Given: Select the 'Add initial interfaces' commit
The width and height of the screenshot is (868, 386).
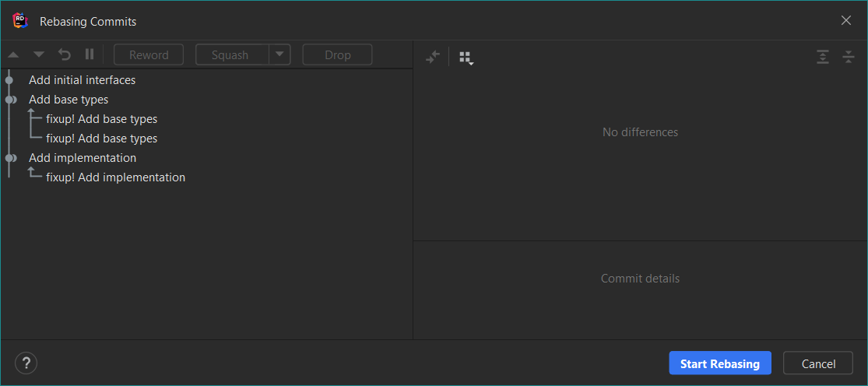Looking at the screenshot, I should click(206, 80).
